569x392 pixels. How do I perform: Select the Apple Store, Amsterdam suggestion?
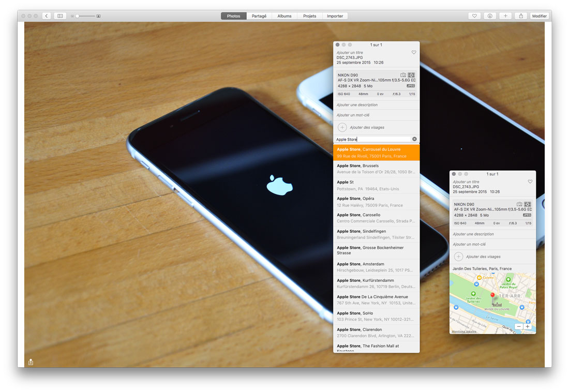coord(376,267)
